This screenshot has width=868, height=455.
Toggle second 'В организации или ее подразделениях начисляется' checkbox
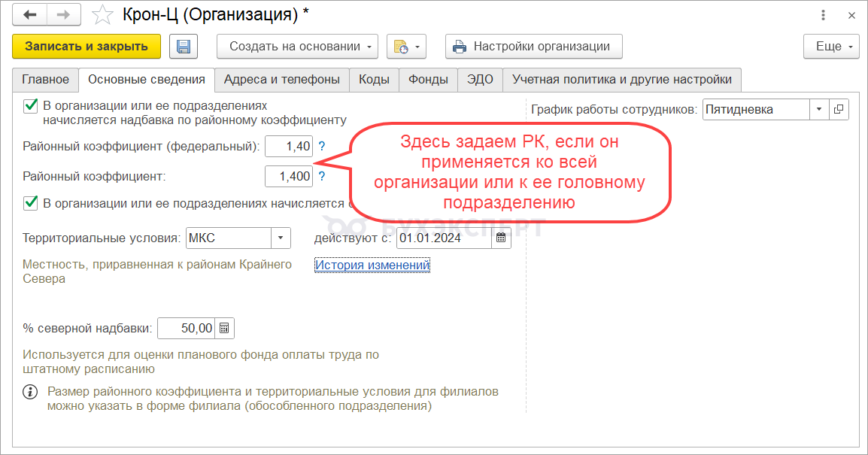pyautogui.click(x=30, y=203)
